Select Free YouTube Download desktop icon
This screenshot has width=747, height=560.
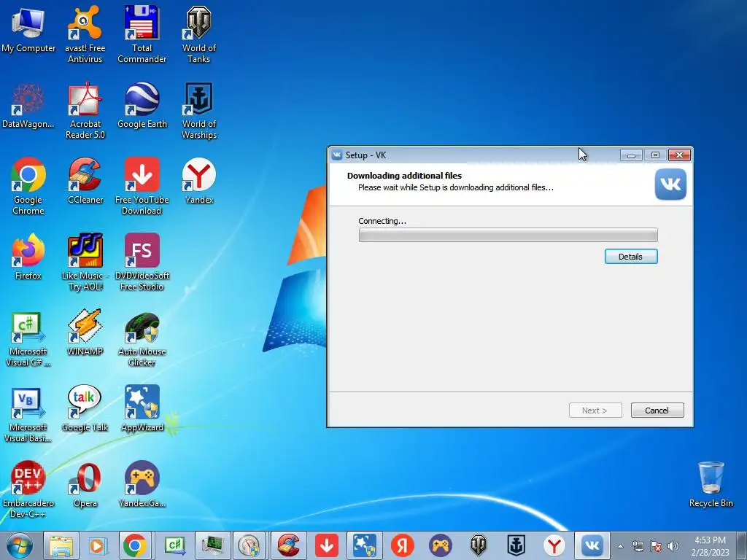(x=142, y=186)
